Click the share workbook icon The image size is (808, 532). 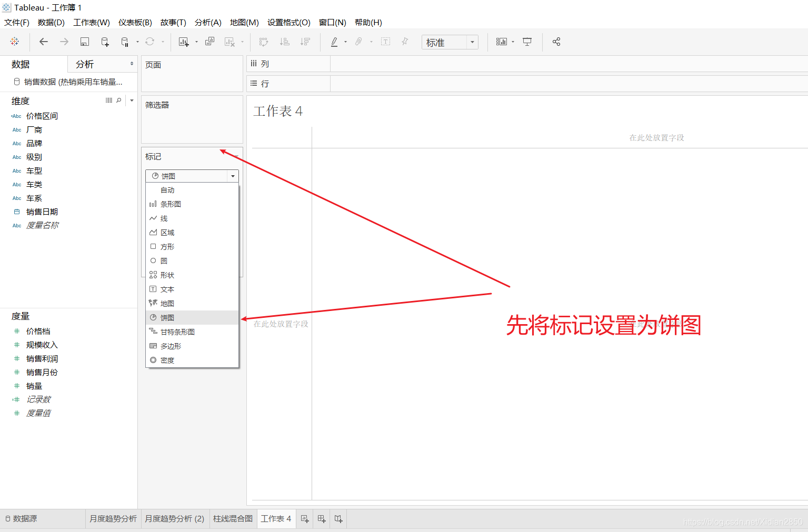pos(556,42)
